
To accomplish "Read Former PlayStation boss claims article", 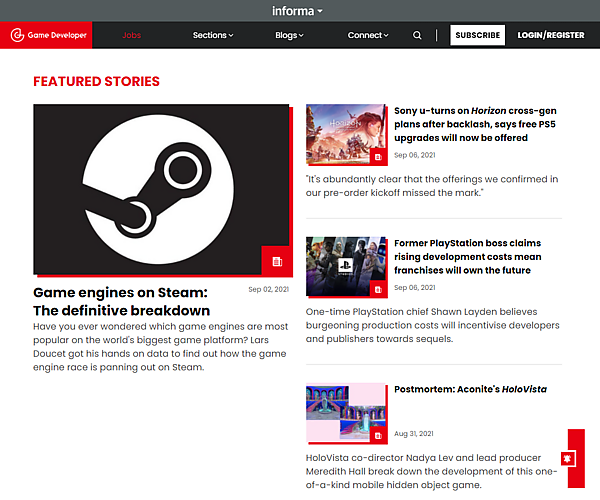I will [468, 256].
